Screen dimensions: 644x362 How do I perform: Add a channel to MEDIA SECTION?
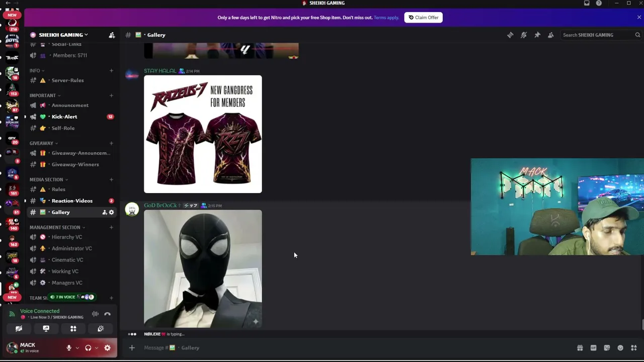[x=111, y=179]
